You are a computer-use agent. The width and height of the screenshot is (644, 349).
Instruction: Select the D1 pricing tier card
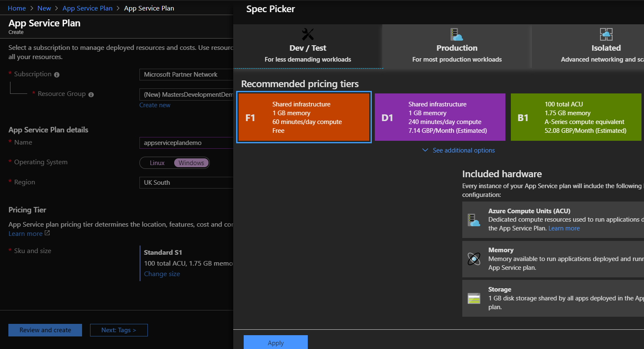(x=440, y=117)
